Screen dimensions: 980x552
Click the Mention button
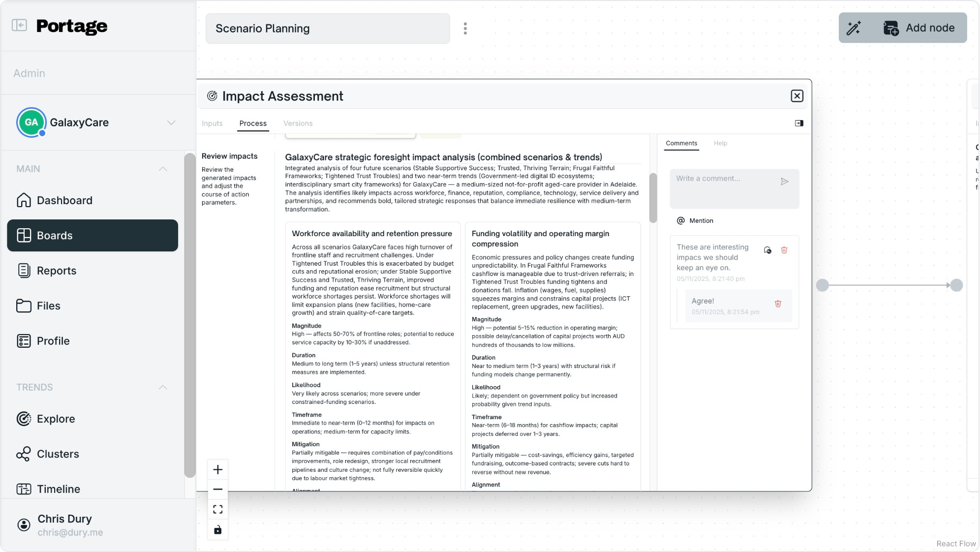(695, 221)
